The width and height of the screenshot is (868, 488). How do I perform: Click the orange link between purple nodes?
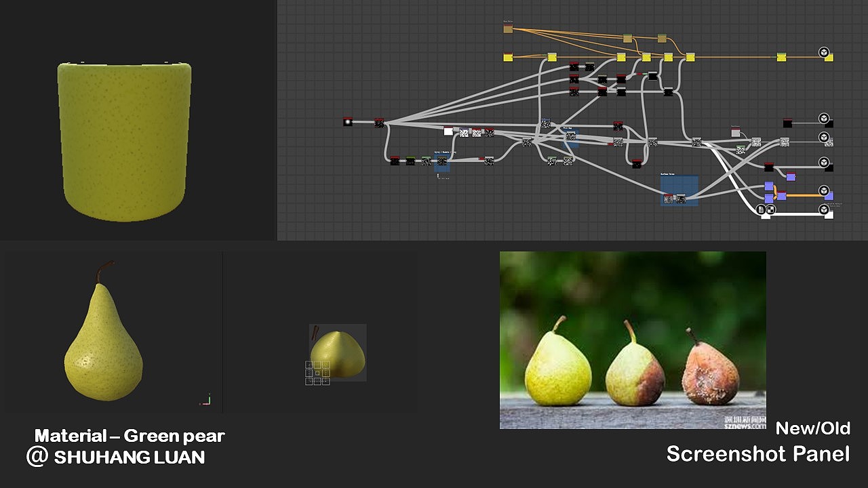pos(805,196)
